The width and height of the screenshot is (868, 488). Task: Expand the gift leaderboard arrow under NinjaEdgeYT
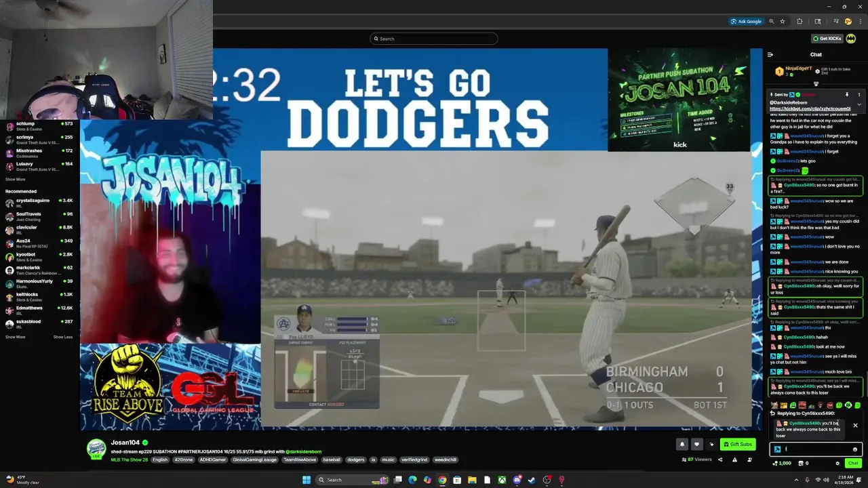(816, 84)
